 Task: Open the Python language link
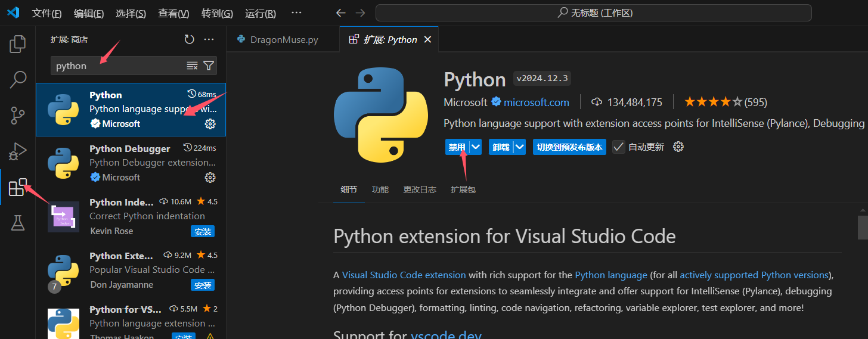coord(611,275)
